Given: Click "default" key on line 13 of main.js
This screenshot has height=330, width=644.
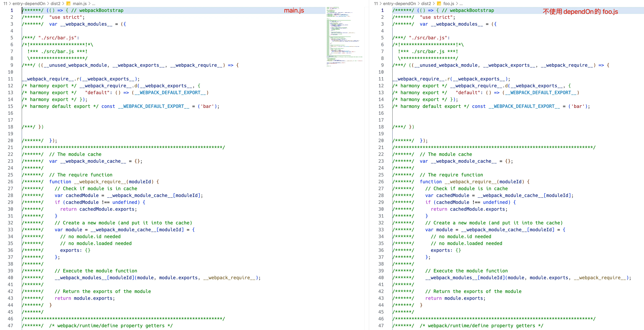Looking at the screenshot, I should click(97, 93).
